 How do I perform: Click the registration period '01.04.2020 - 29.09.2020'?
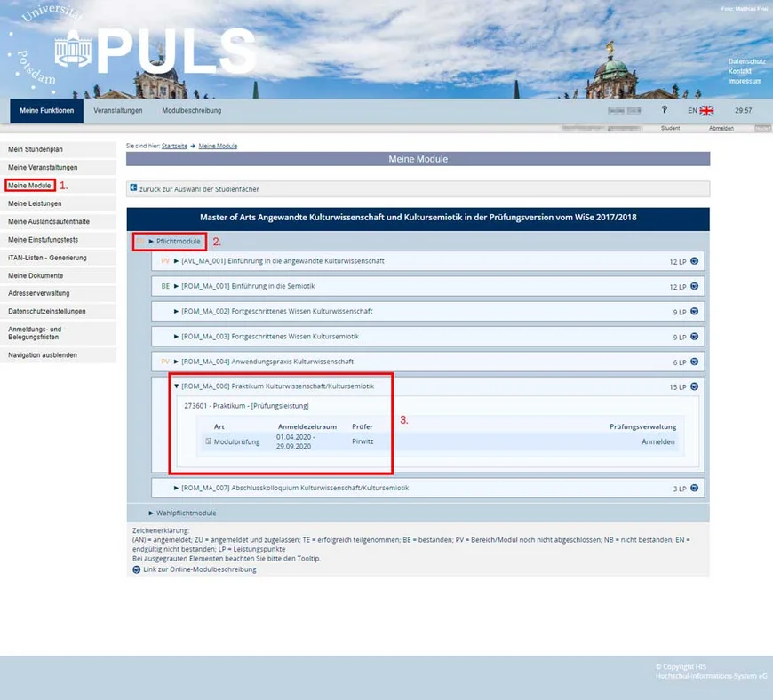point(295,441)
